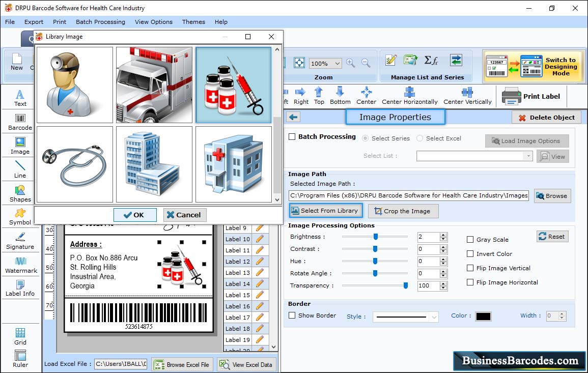588x373 pixels.
Task: Align object to the Right
Action: point(301,96)
